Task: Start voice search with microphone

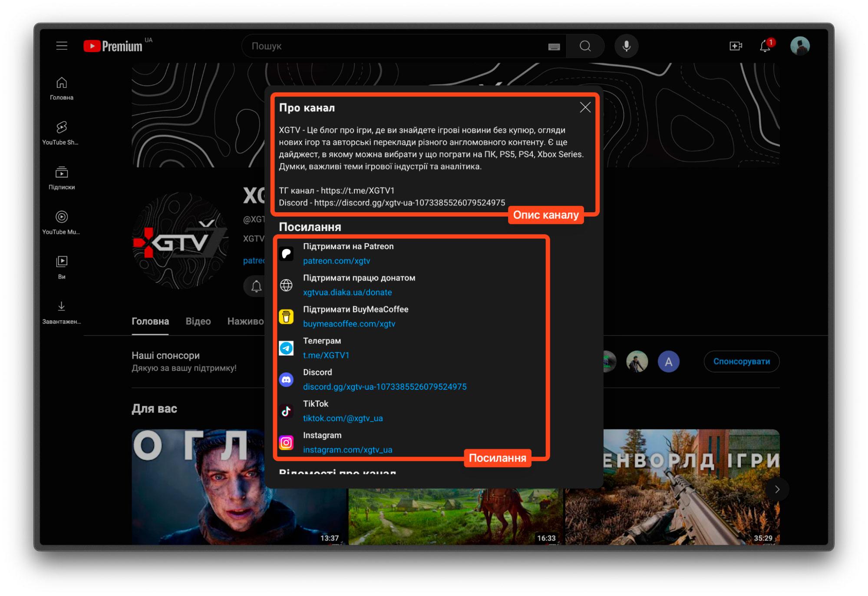Action: pyautogui.click(x=626, y=46)
